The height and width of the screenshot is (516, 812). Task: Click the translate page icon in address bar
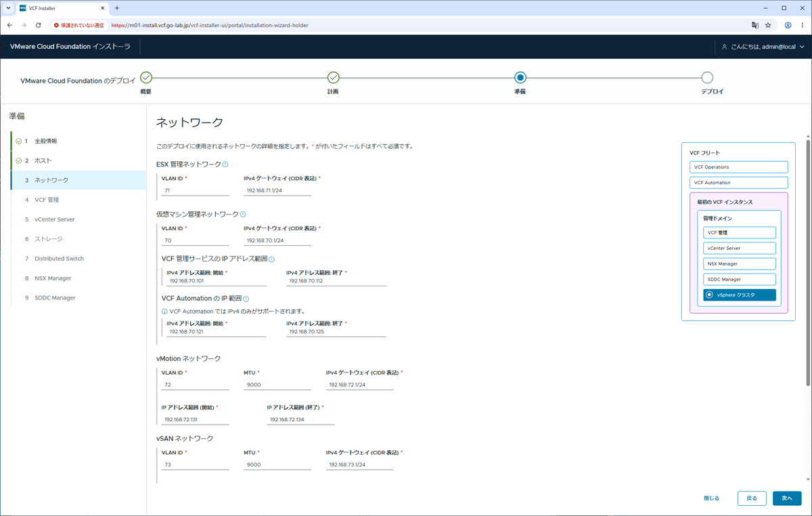[x=754, y=25]
